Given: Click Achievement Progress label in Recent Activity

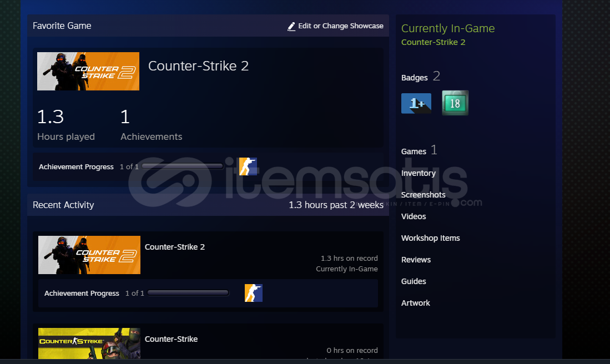Looking at the screenshot, I should pos(82,293).
